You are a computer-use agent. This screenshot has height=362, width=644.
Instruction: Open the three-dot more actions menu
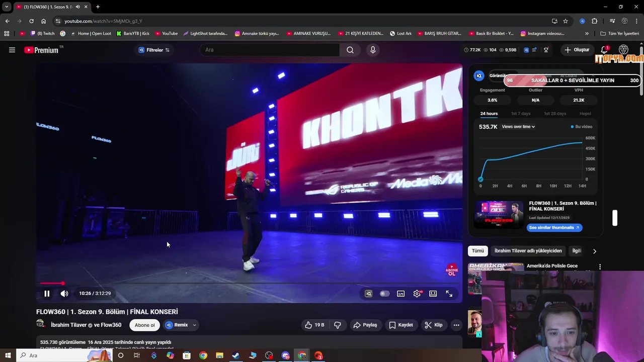coord(456,325)
